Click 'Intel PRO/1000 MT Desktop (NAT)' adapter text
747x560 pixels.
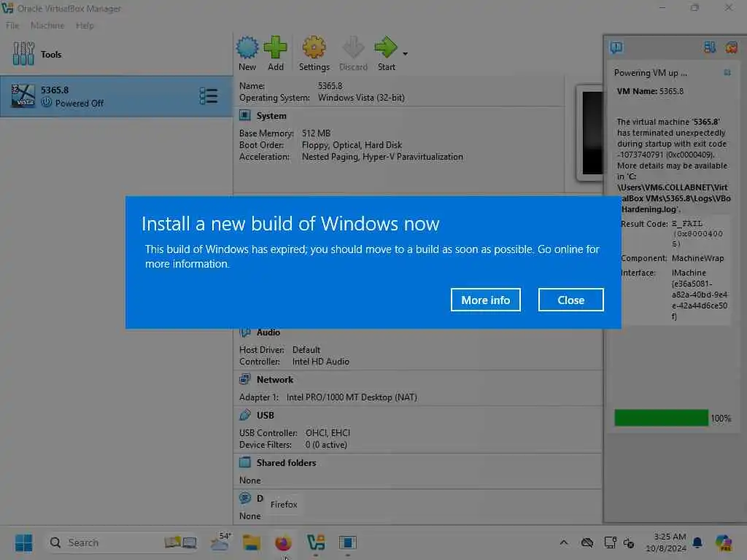pyautogui.click(x=352, y=397)
